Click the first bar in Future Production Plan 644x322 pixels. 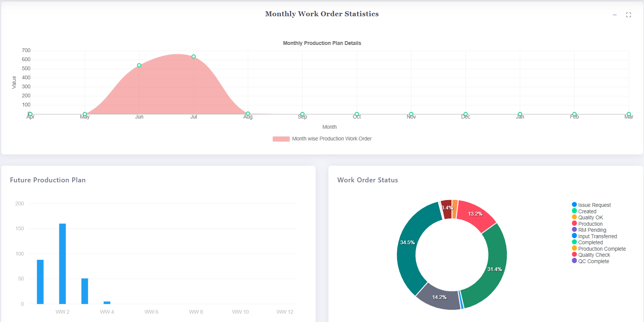pyautogui.click(x=40, y=282)
